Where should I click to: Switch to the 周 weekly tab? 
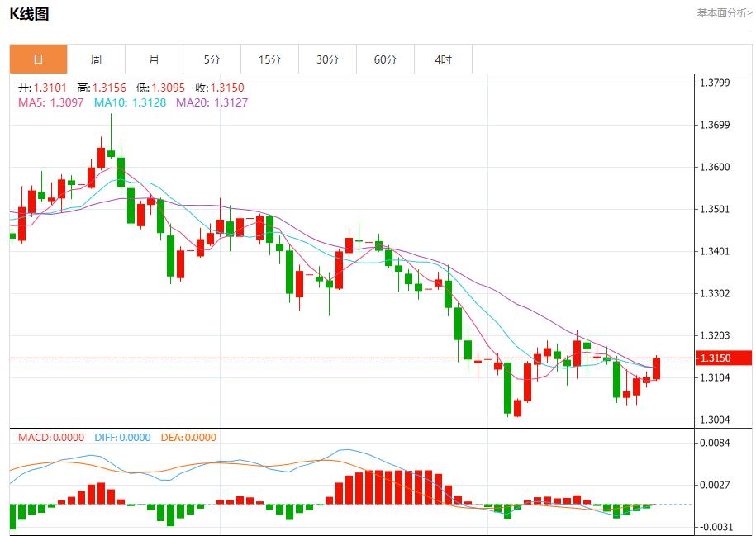coord(96,59)
